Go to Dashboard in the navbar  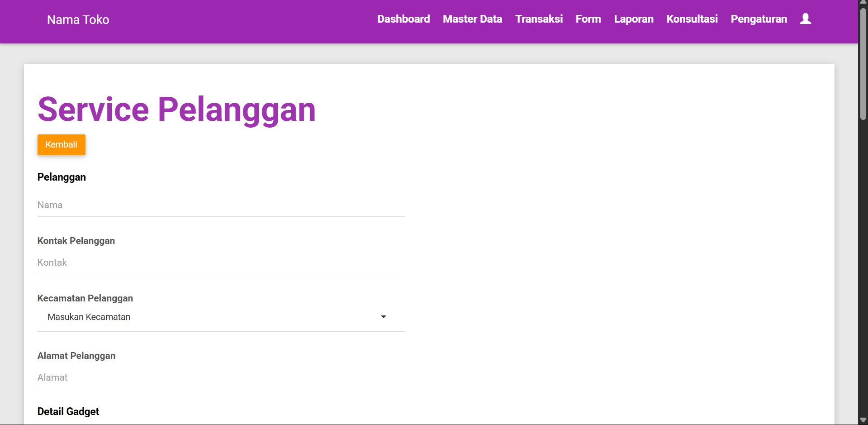coord(403,19)
